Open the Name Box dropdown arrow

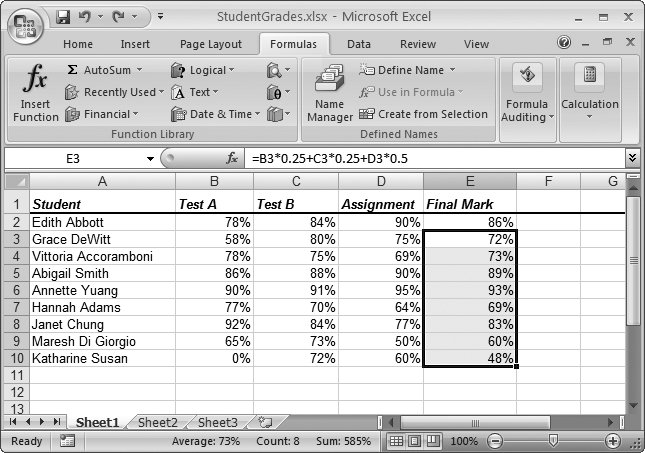pyautogui.click(x=150, y=158)
